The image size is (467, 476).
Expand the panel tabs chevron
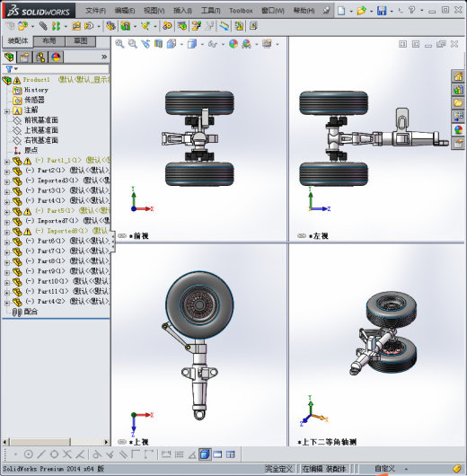coord(104,57)
